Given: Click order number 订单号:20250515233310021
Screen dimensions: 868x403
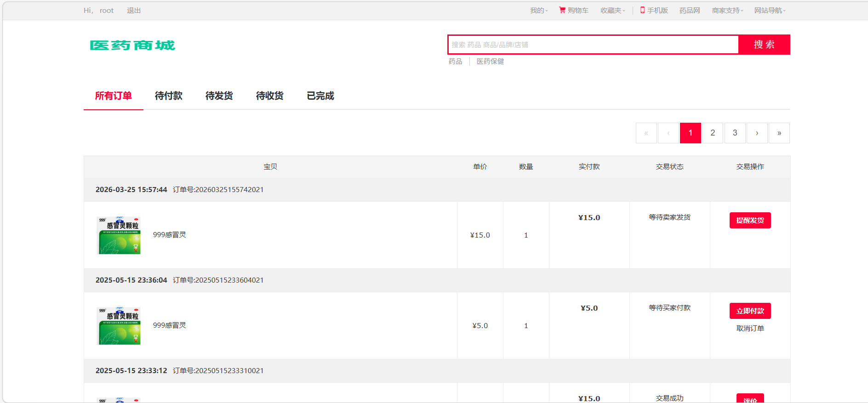Looking at the screenshot, I should coord(218,371).
